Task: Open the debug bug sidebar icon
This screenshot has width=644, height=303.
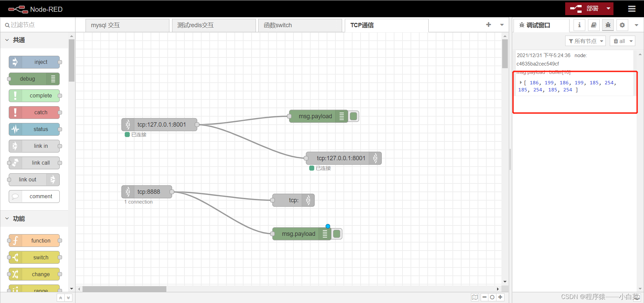Action: [x=608, y=25]
